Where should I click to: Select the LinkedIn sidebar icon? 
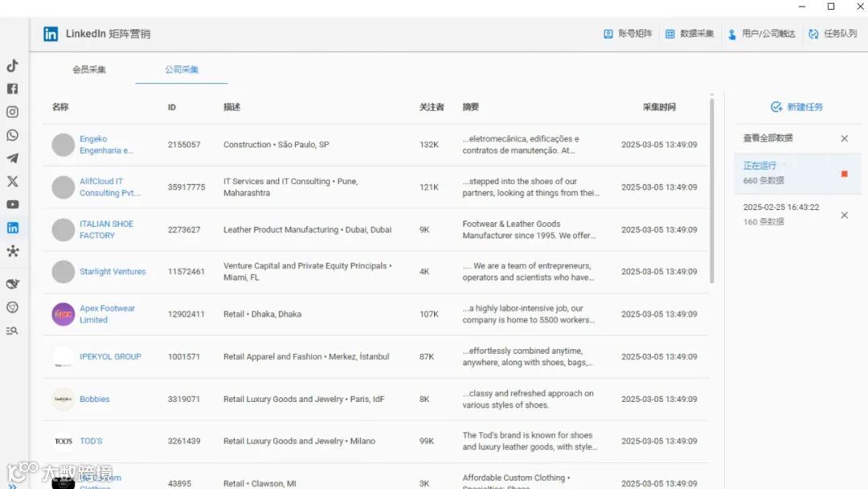pos(12,228)
